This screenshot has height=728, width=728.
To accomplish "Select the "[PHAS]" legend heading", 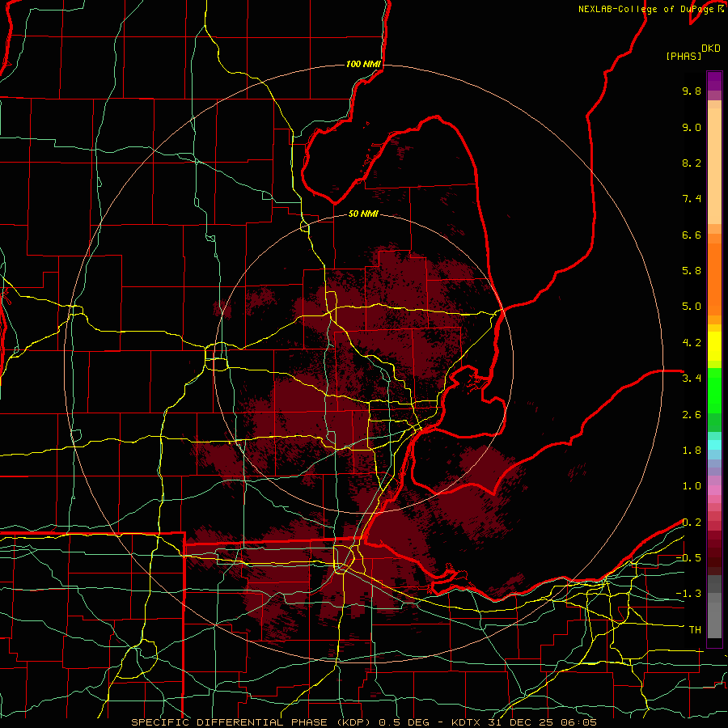I will click(684, 56).
